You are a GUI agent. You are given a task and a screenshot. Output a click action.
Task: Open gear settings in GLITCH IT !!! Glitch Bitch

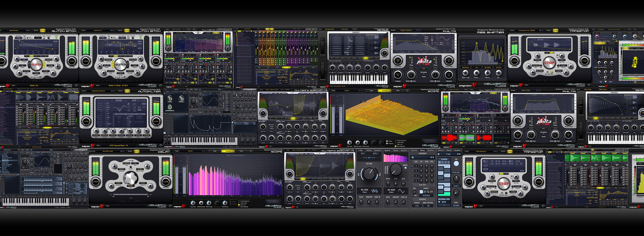click(x=160, y=85)
